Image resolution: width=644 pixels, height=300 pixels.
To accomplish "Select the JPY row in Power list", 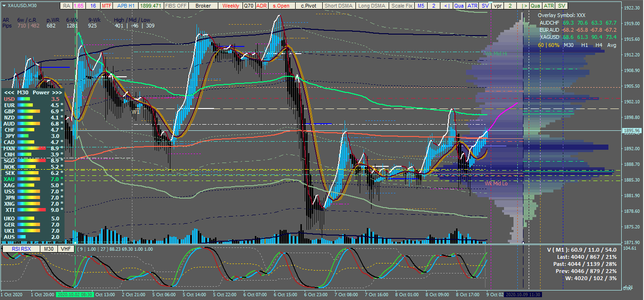I will point(32,136).
